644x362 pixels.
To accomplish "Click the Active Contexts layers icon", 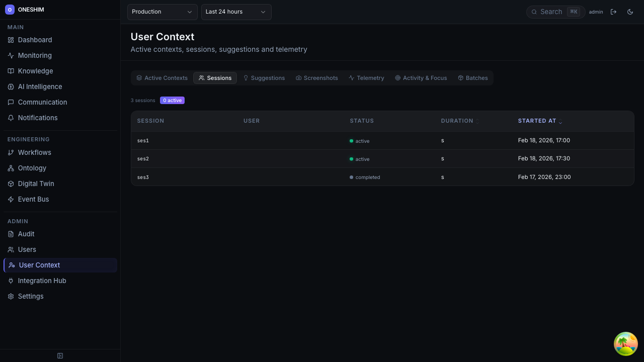I will coord(139,78).
